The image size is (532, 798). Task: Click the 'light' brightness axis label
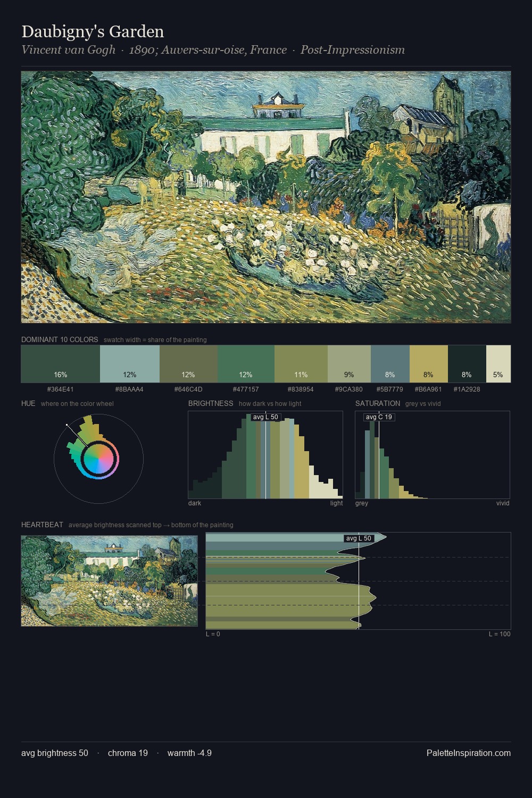(x=336, y=503)
